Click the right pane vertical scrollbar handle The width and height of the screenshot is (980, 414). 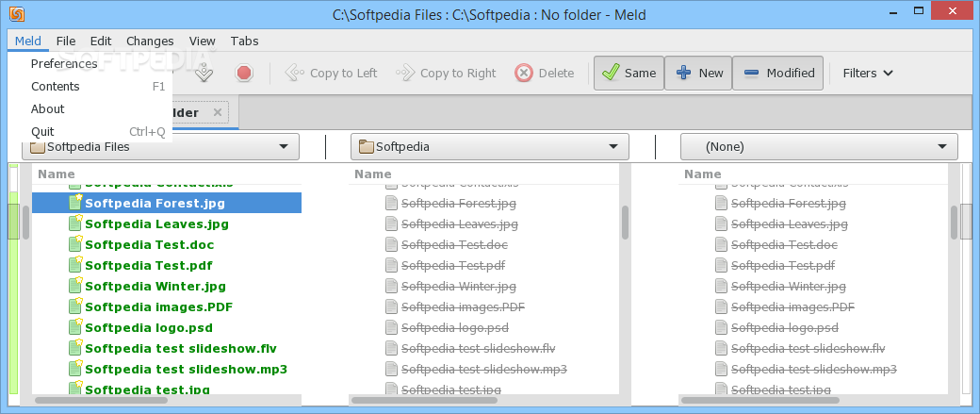pyautogui.click(x=955, y=222)
